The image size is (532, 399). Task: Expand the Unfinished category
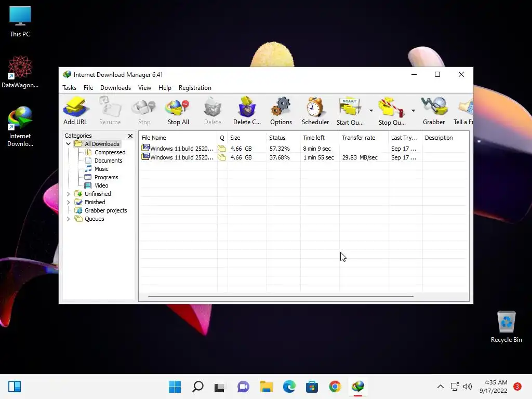pos(68,194)
